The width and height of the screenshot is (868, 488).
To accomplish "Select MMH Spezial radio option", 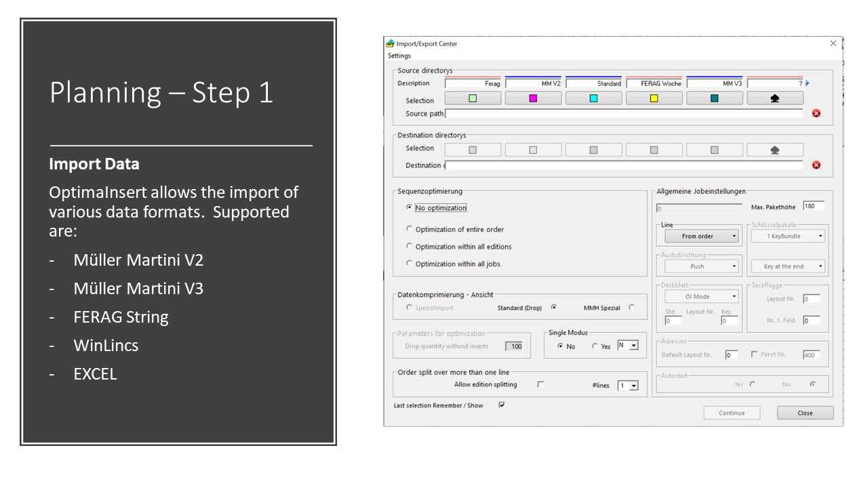I will click(631, 307).
